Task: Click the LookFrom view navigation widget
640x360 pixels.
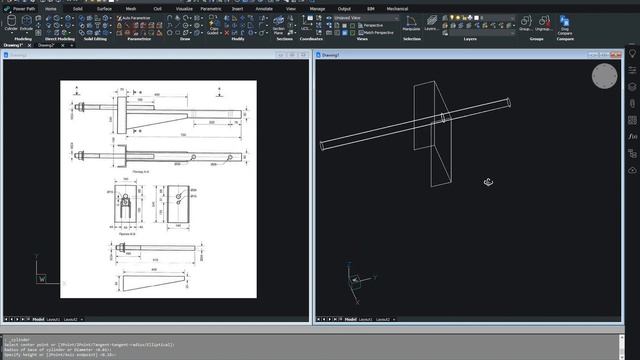Action: [x=604, y=76]
